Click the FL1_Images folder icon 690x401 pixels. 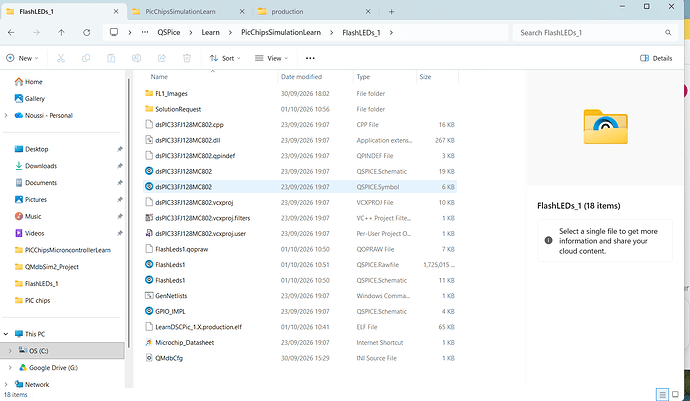pyautogui.click(x=149, y=93)
